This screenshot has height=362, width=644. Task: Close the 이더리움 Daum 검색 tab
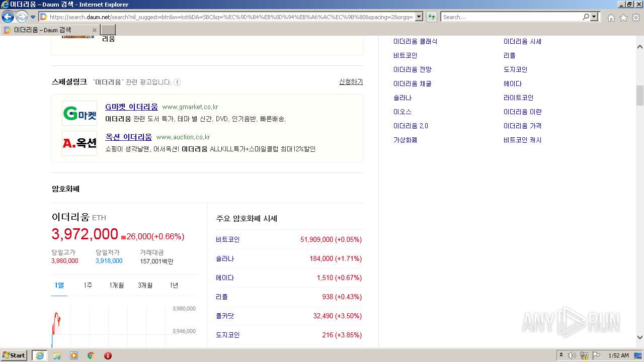tap(94, 30)
